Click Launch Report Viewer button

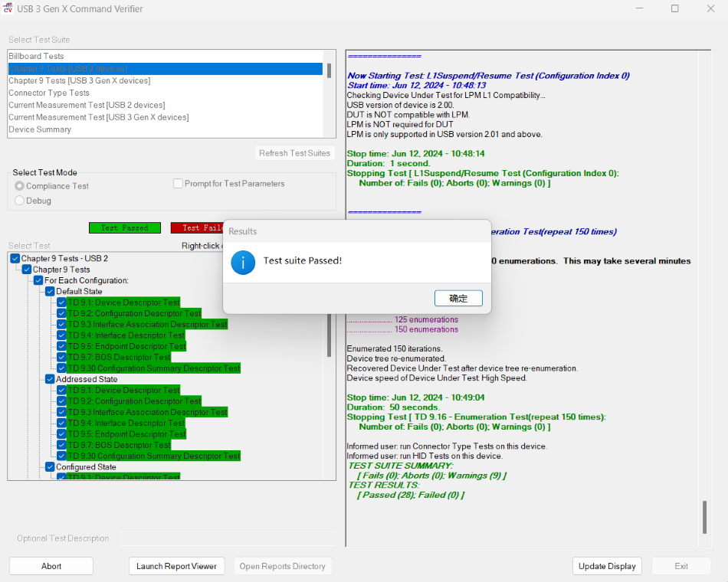176,566
